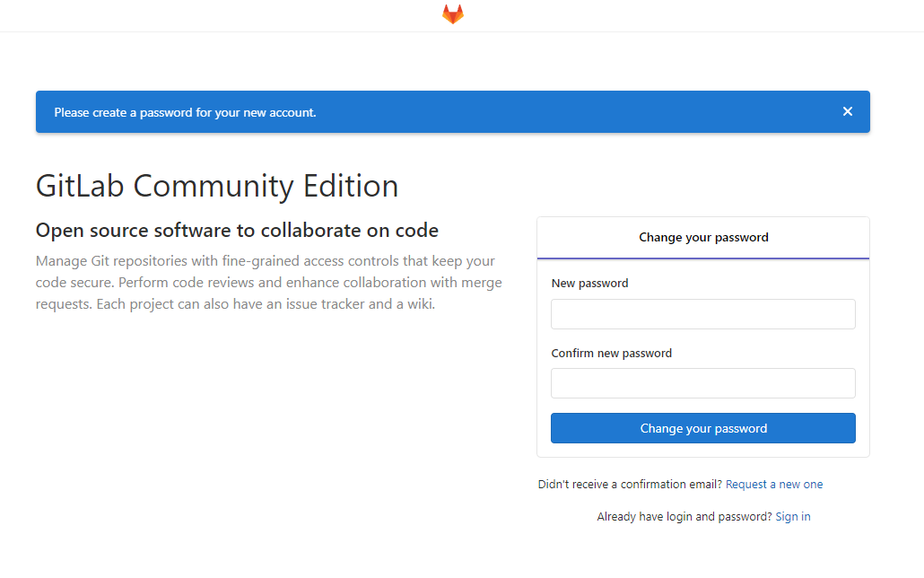This screenshot has width=924, height=578.
Task: Click the Confirm new password label
Action: tap(611, 354)
